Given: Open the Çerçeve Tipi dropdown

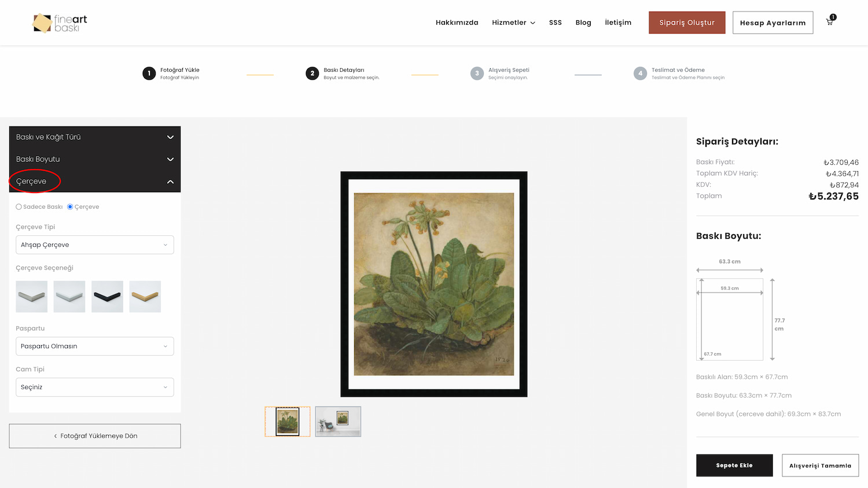Looking at the screenshot, I should pos(95,245).
